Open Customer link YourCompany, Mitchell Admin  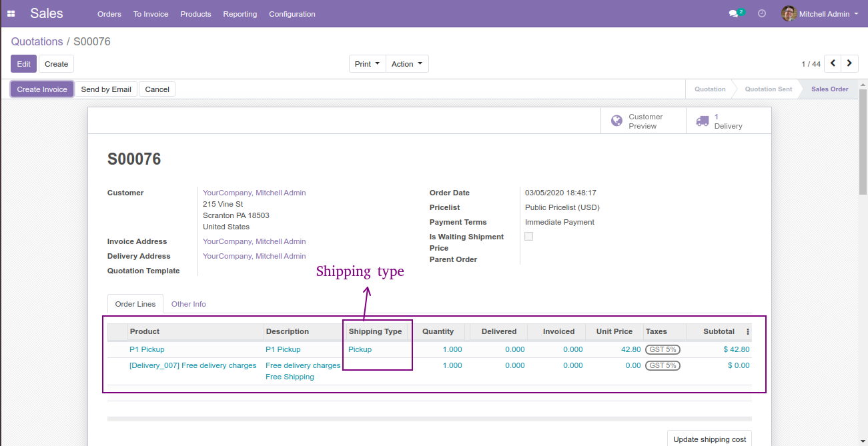[254, 193]
